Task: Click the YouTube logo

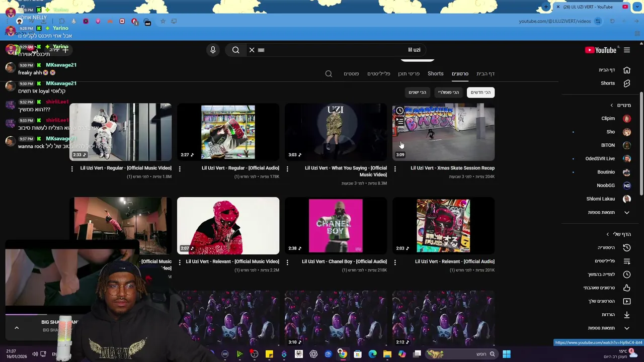Action: 601,50
